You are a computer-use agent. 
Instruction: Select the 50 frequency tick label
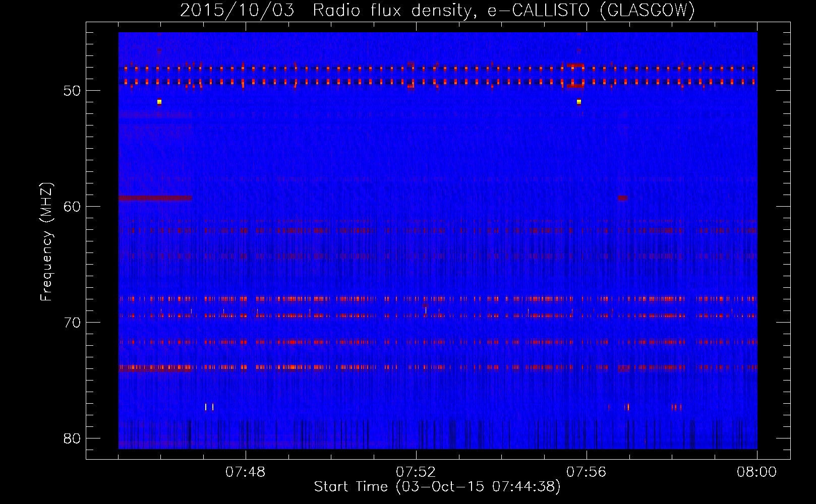click(72, 91)
